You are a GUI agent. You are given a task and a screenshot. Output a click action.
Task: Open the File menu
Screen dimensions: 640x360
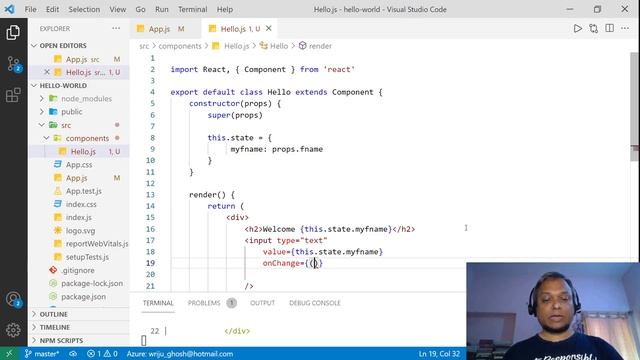pyautogui.click(x=31, y=9)
